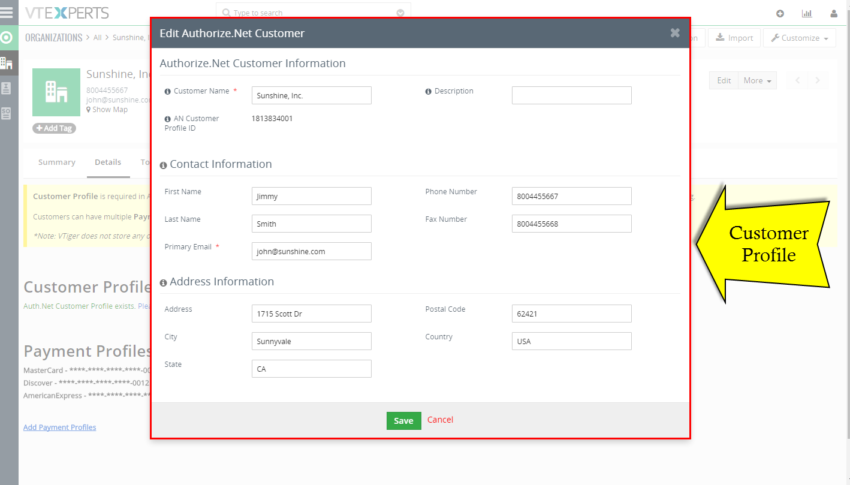Image resolution: width=850 pixels, height=485 pixels.
Task: Go to next record arrow
Action: pos(817,80)
